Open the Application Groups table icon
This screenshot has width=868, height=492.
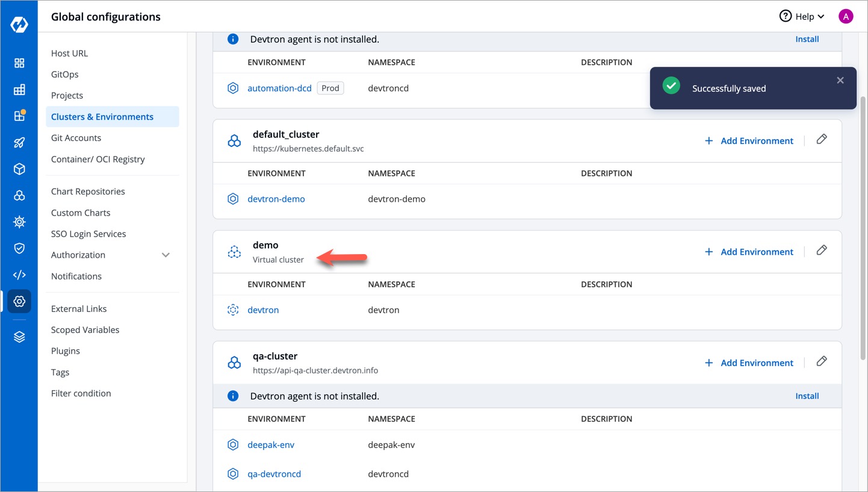[x=19, y=90]
